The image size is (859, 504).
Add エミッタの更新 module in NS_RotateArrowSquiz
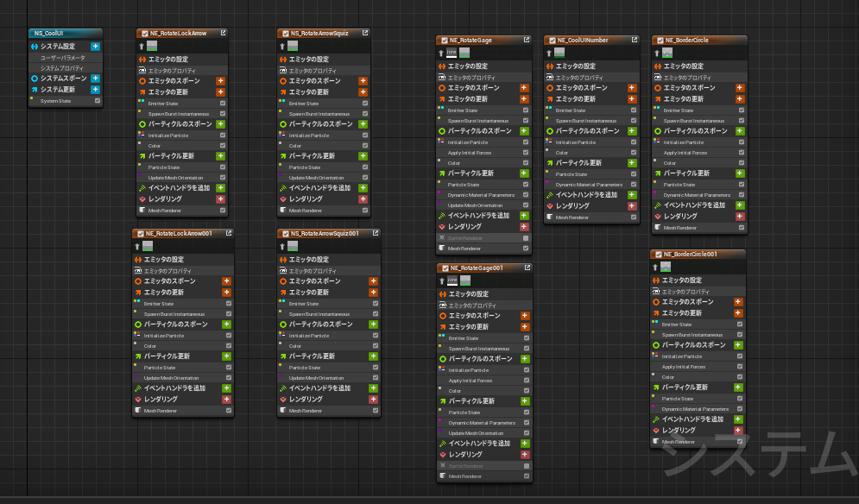tap(363, 92)
